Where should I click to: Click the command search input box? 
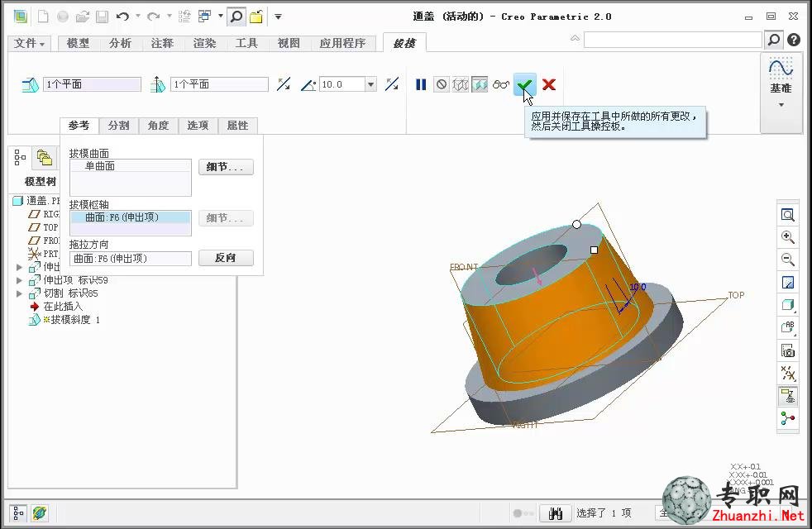coord(673,40)
